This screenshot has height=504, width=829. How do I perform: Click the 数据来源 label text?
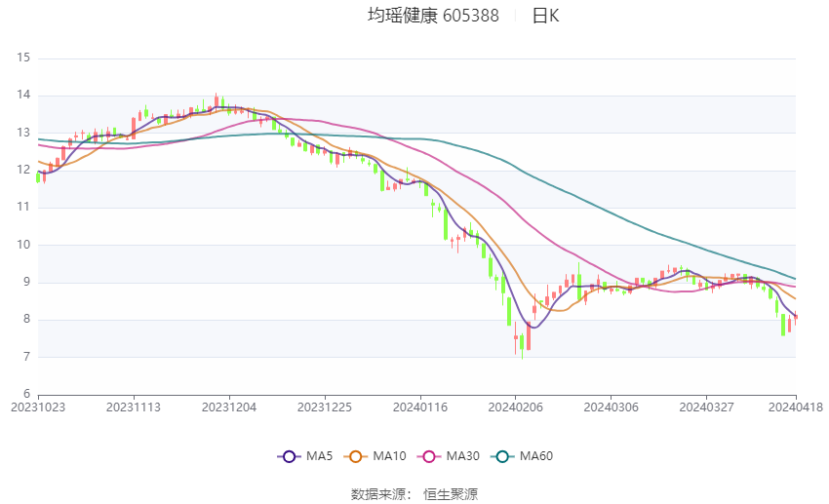pos(381,494)
